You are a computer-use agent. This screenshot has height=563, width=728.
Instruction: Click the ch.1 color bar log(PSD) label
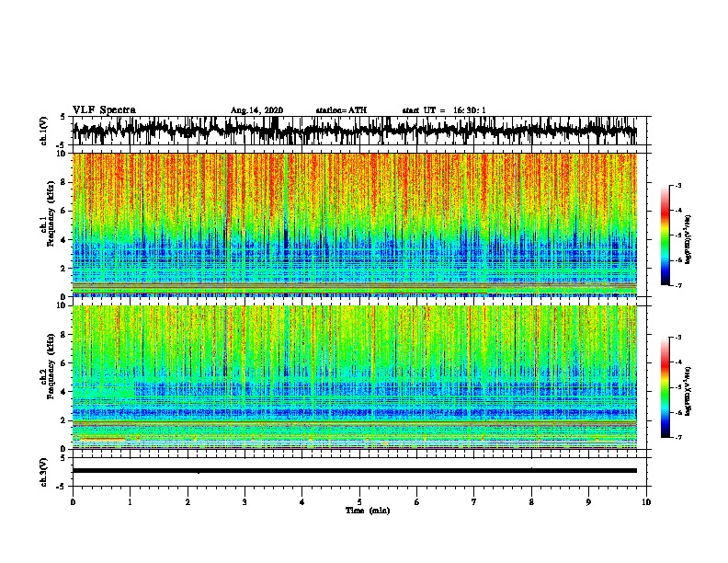point(688,240)
